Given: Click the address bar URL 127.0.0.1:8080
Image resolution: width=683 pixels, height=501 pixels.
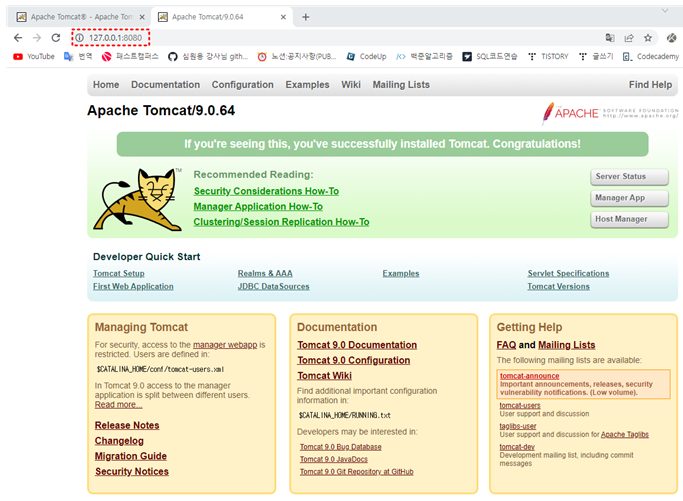Looking at the screenshot, I should pos(115,38).
